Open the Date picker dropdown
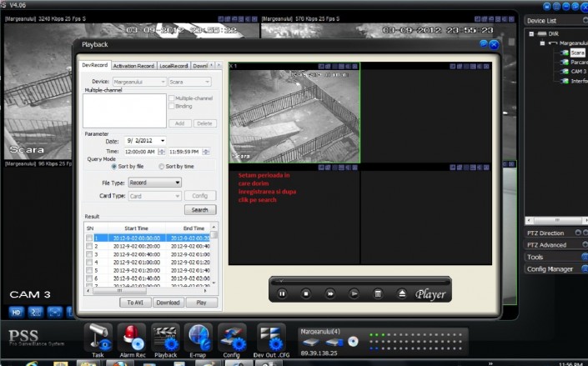The height and width of the screenshot is (366, 588). click(x=161, y=141)
